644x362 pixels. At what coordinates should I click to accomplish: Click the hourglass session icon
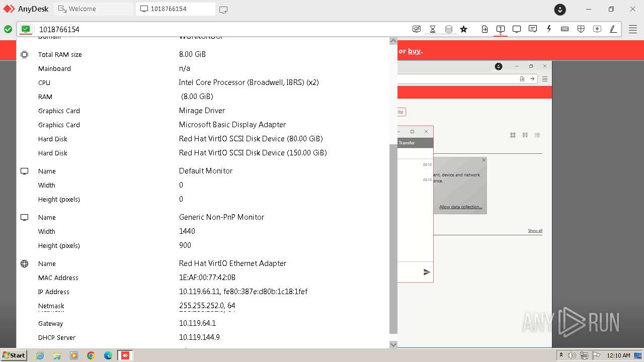point(433,29)
